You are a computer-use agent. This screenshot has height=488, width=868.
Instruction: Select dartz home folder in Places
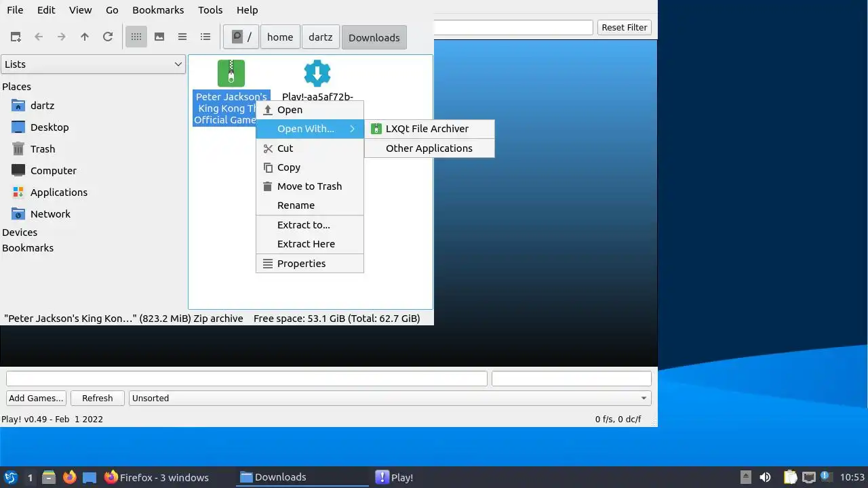[x=42, y=106]
